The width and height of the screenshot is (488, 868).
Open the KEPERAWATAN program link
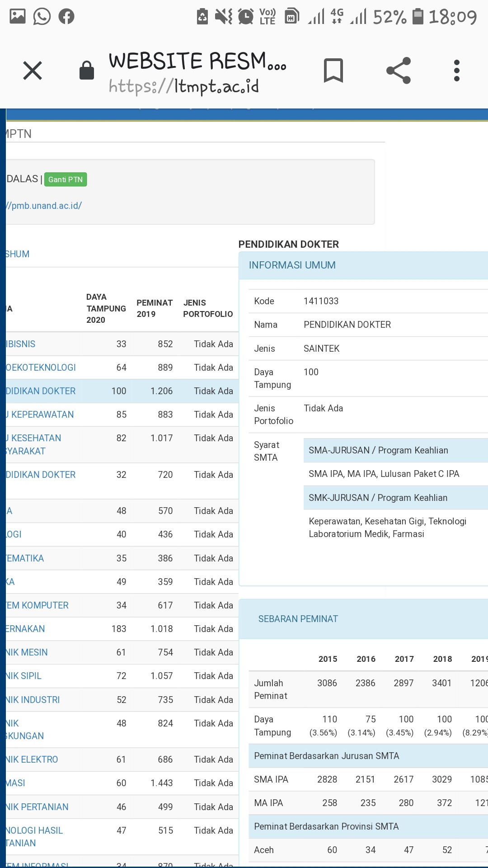40,415
